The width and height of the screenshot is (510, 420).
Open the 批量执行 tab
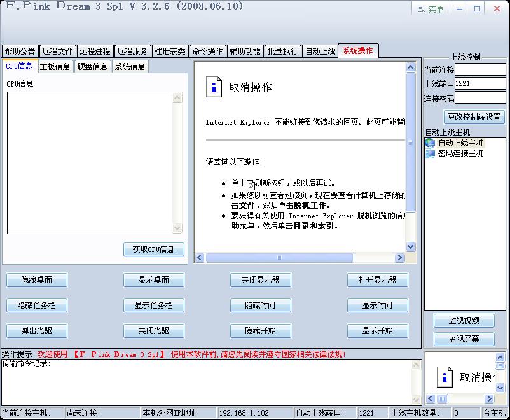click(282, 51)
